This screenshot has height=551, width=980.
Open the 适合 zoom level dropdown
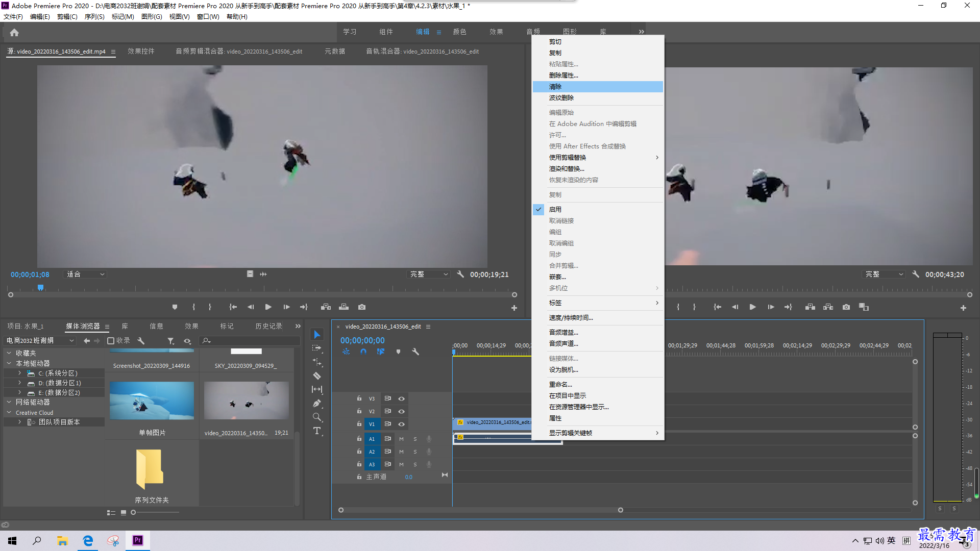click(85, 274)
